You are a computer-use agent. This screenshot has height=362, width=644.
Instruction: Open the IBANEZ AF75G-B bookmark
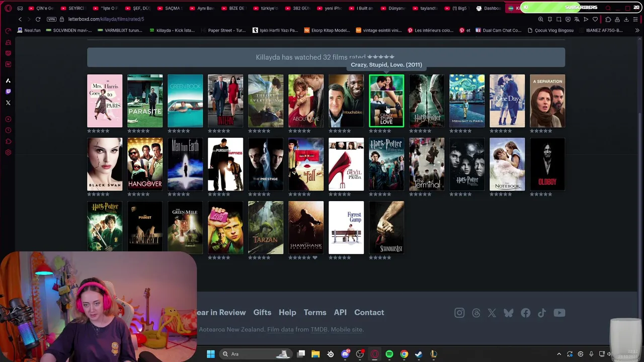click(601, 30)
